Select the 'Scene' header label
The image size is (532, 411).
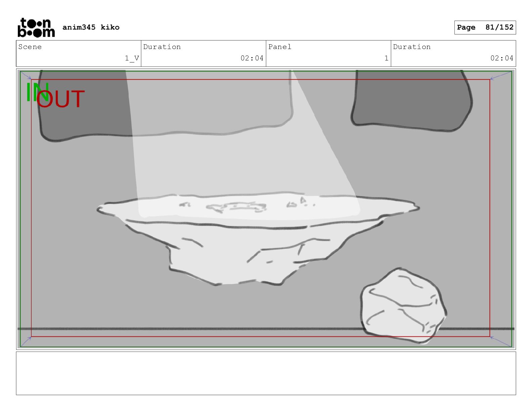coord(30,47)
